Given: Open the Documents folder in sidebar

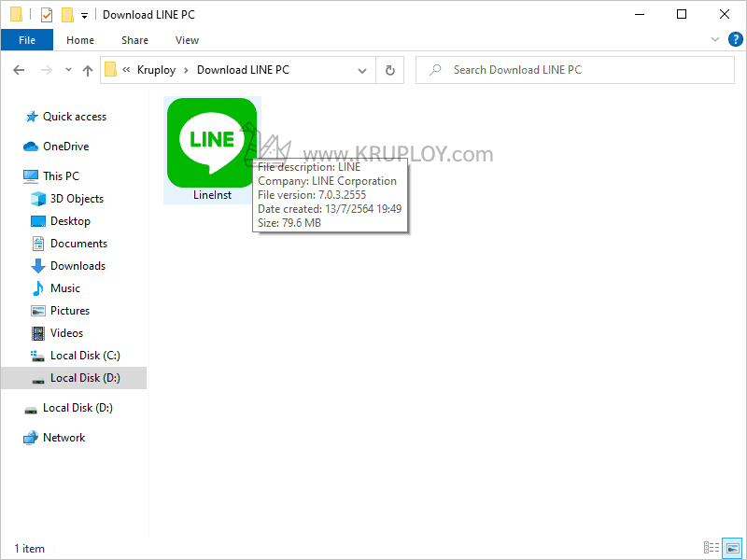Looking at the screenshot, I should (78, 244).
